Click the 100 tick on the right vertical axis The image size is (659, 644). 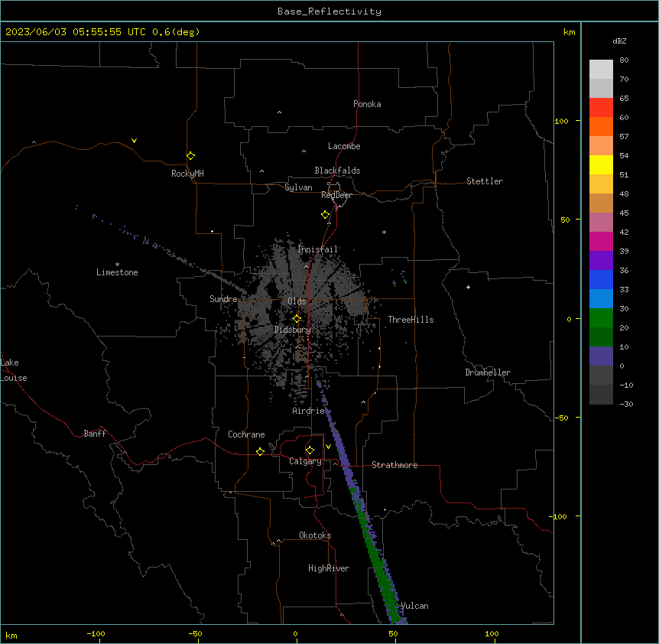click(561, 121)
